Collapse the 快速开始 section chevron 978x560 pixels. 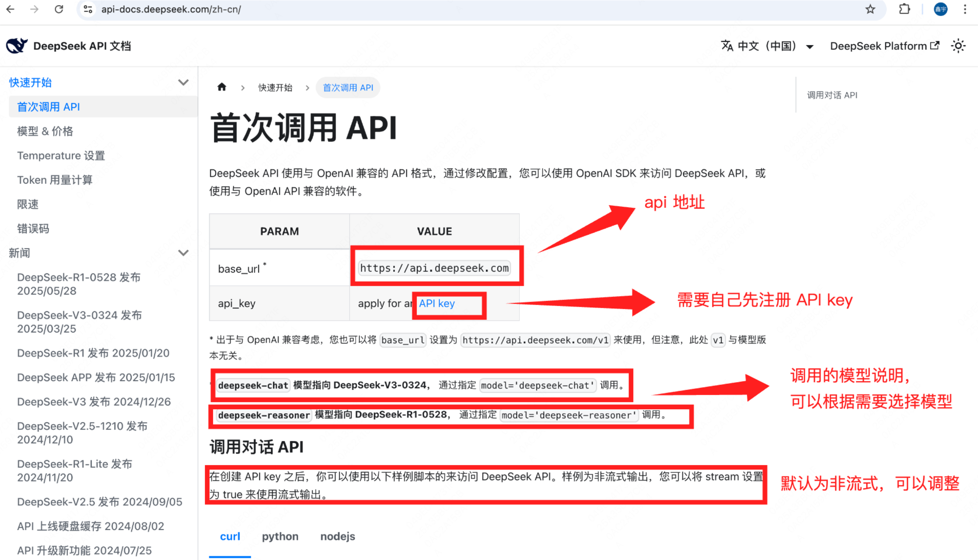click(184, 82)
